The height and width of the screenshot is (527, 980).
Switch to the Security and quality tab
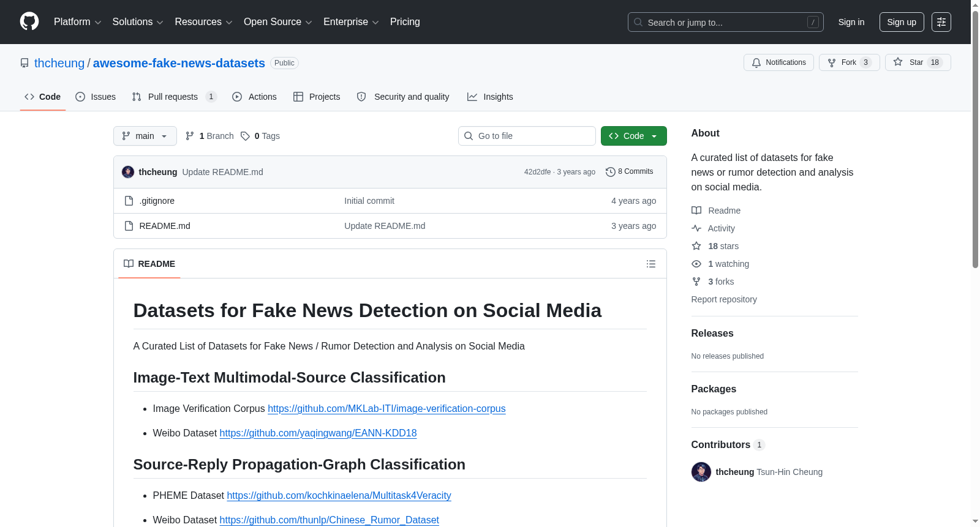click(403, 97)
